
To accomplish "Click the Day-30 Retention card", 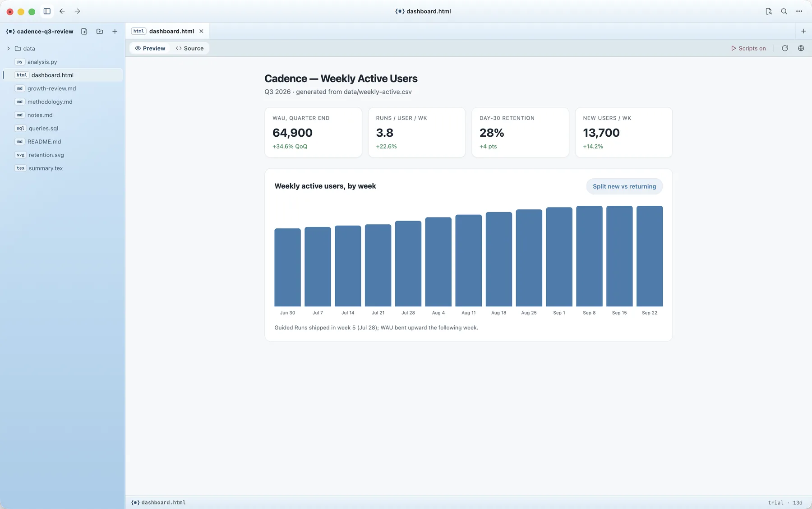I will 520,132.
